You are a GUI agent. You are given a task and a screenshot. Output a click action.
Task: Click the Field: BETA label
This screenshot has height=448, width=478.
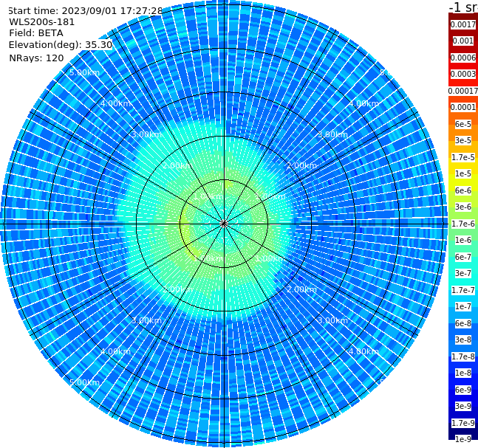click(36, 33)
